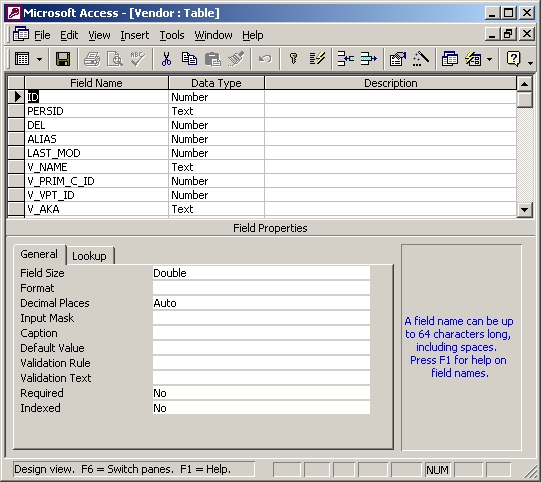Click the V_VPT_ID field name cell
This screenshot has width=541, height=482.
point(96,195)
